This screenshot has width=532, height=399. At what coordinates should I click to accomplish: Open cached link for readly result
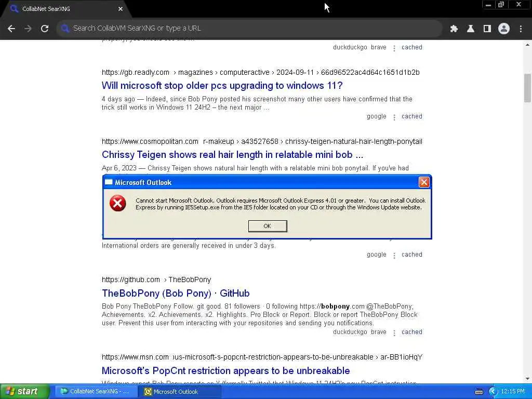pyautogui.click(x=412, y=116)
